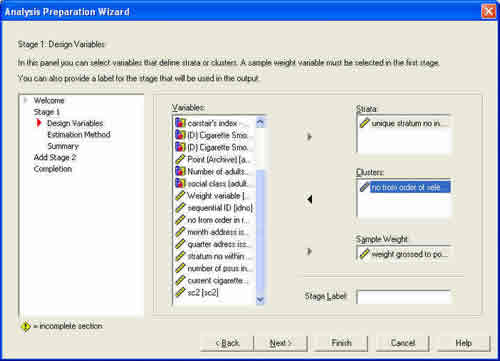
Task: Click the Stage Label input field
Action: tap(403, 297)
